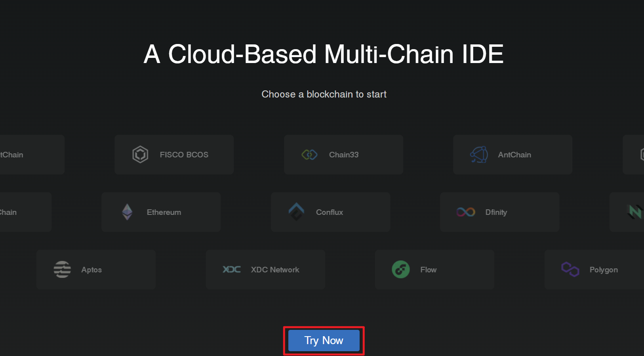Click the AntChain blue logo icon
Viewport: 644px width, 356px height.
(479, 155)
